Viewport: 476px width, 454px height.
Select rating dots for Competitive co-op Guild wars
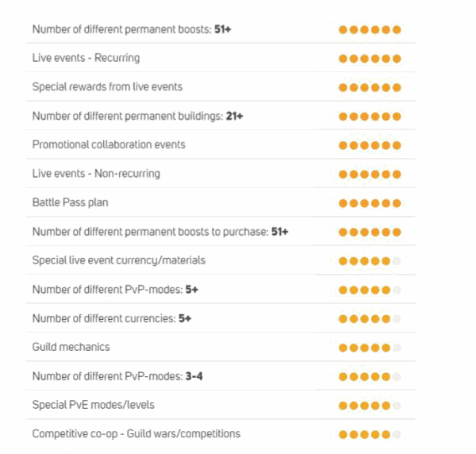(x=370, y=434)
